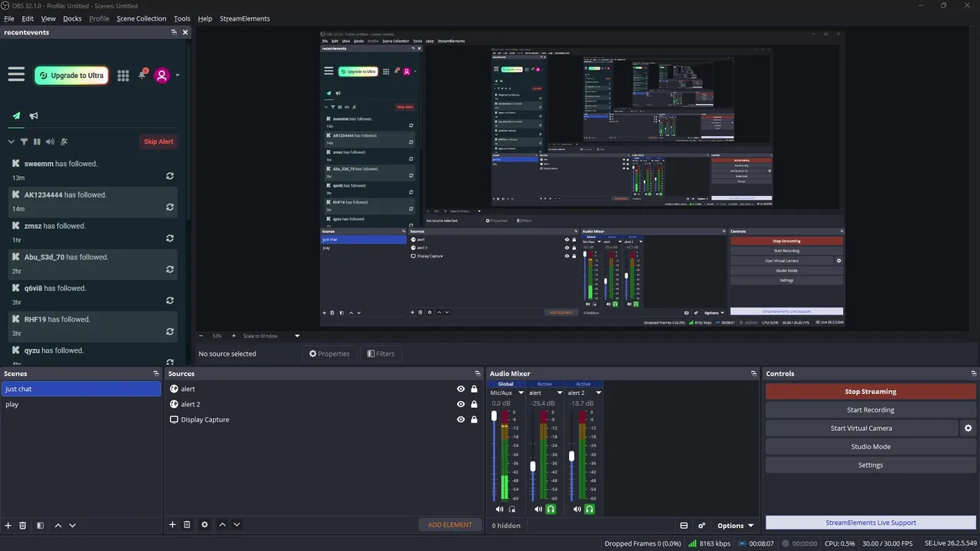Viewport: 980px width, 551px height.
Task: Toggle visibility of the alert source
Action: point(461,389)
